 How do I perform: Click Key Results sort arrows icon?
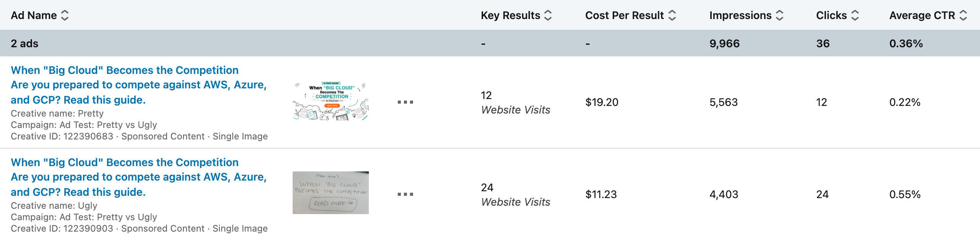click(548, 15)
